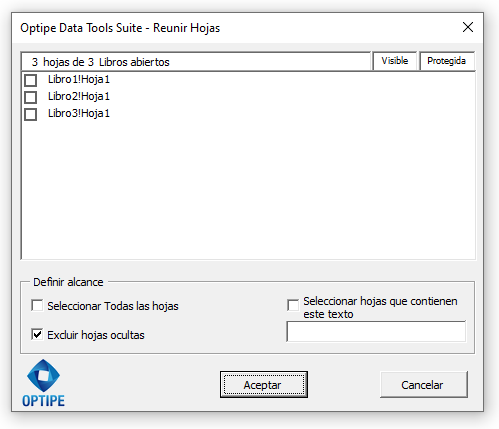Tick the checkbox beside Libro2!Hoja1
The height and width of the screenshot is (429, 499).
30,97
